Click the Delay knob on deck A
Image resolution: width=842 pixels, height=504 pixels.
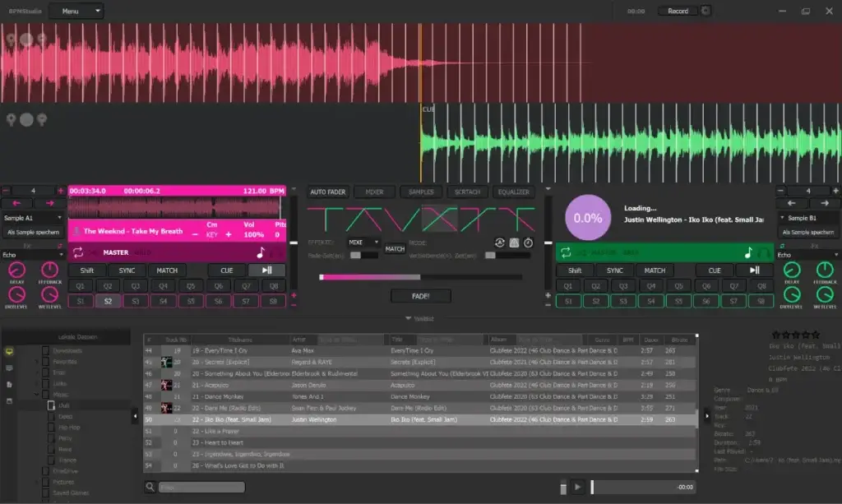tap(16, 270)
